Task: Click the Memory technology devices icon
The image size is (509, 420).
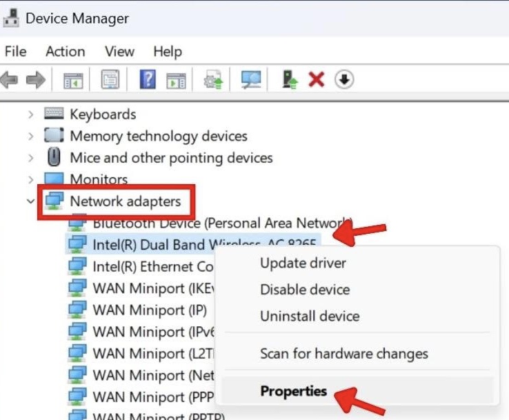Action: pos(54,135)
